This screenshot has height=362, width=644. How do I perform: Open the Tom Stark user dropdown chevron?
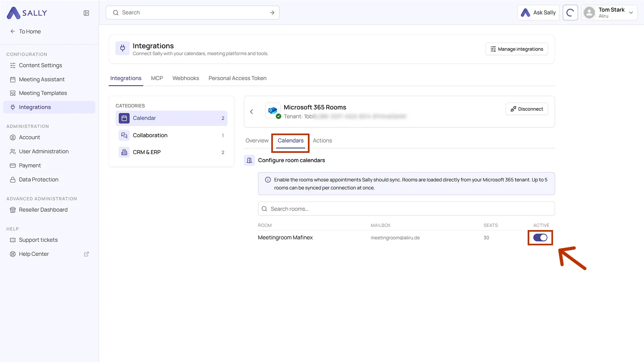point(631,12)
